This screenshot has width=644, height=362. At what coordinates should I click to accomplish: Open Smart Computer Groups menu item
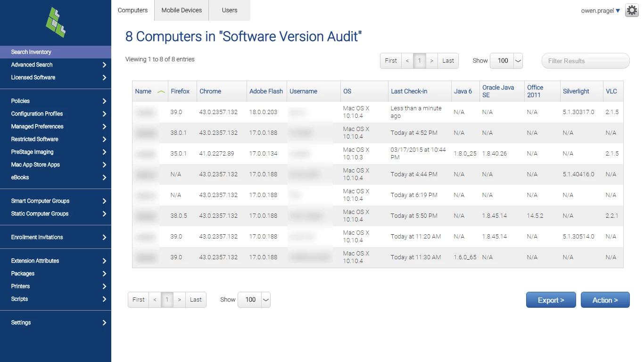click(56, 201)
